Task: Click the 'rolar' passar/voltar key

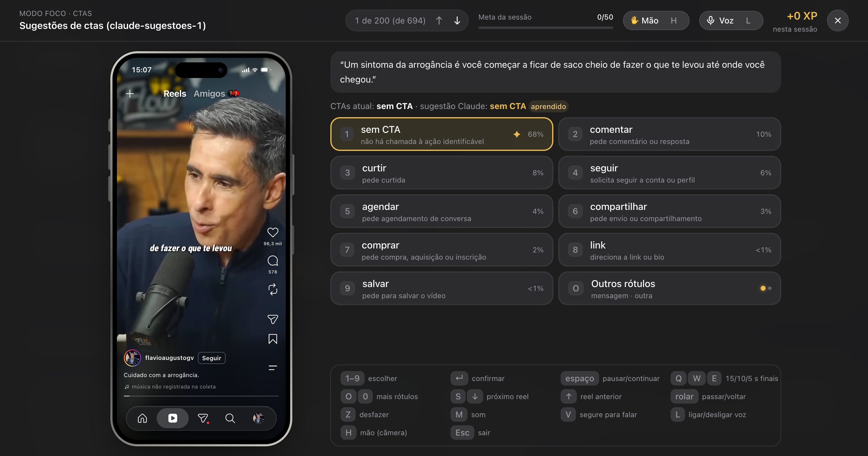Action: tap(684, 397)
